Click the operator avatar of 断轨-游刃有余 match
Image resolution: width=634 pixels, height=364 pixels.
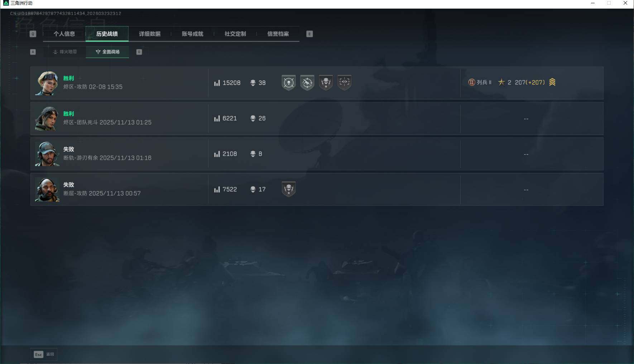click(x=47, y=154)
